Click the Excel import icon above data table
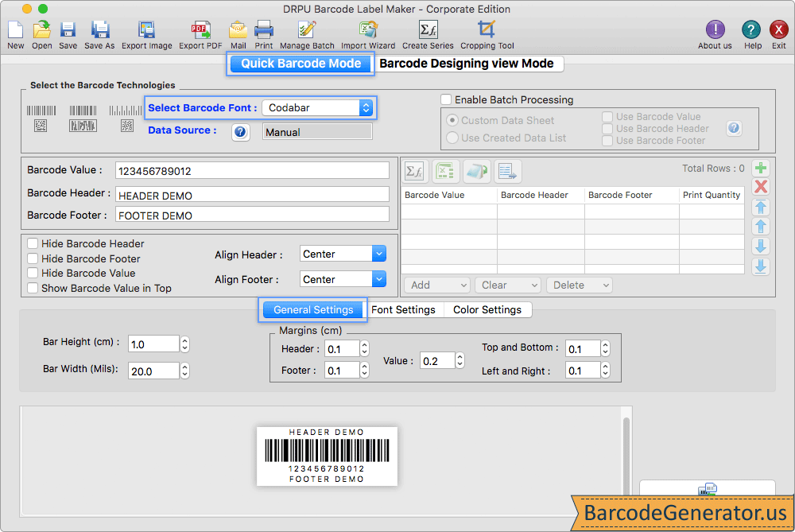The image size is (795, 532). 445,172
